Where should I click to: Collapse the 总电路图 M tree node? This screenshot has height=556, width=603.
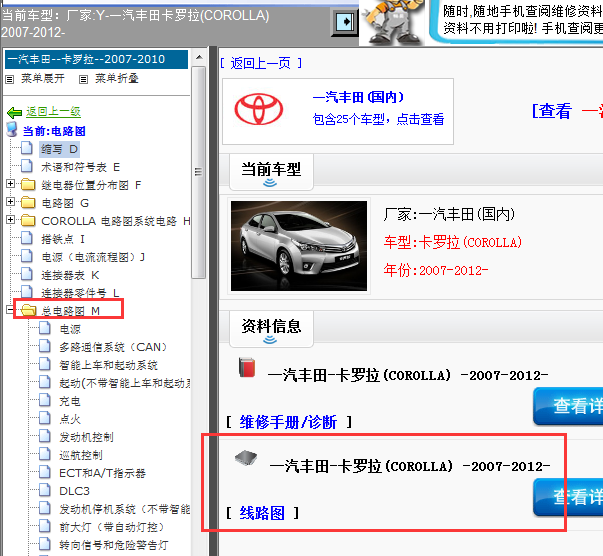[10, 310]
